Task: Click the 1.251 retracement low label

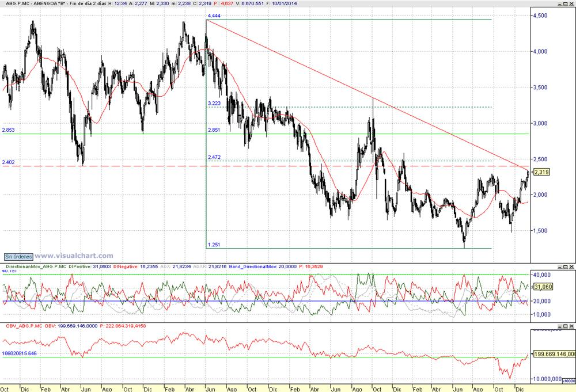Action: click(x=214, y=245)
